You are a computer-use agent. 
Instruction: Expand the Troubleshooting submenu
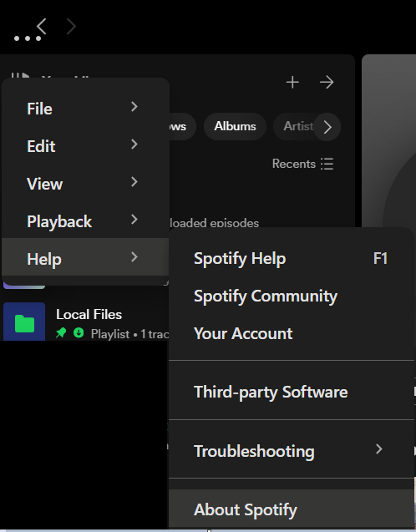[292, 451]
